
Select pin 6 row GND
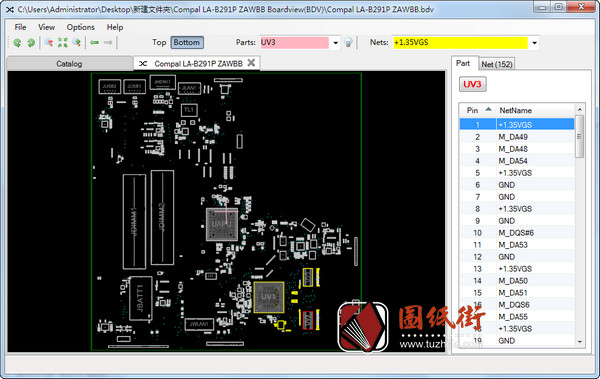tap(517, 185)
